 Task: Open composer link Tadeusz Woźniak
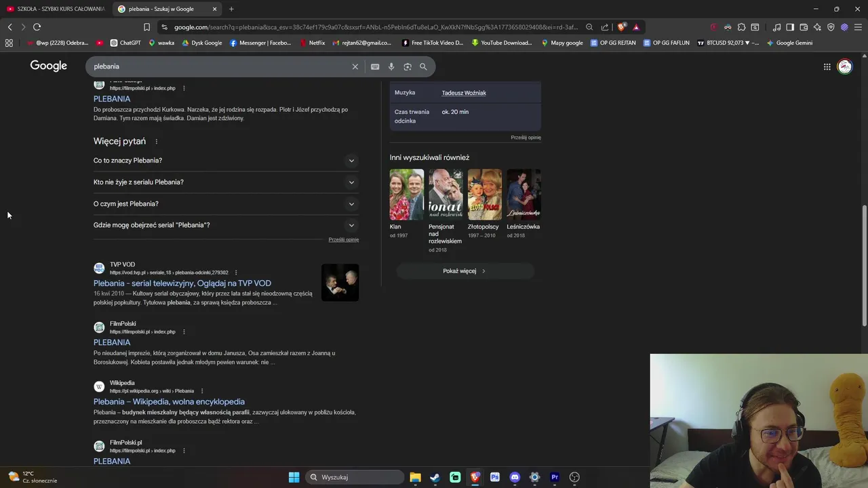click(x=464, y=93)
